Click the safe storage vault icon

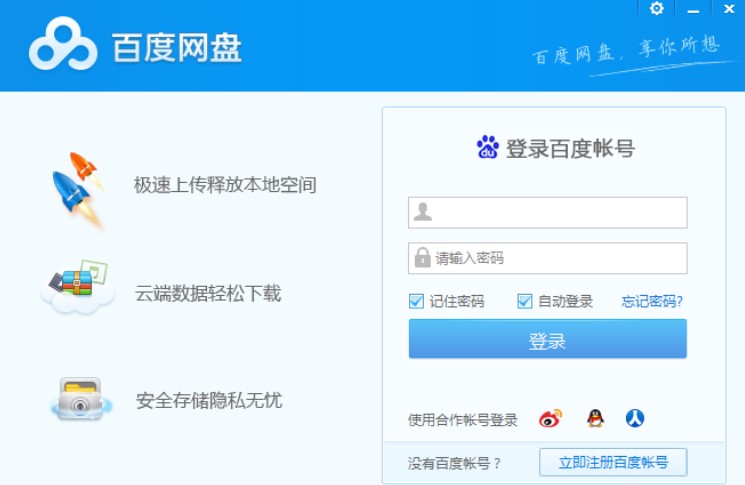(x=80, y=399)
